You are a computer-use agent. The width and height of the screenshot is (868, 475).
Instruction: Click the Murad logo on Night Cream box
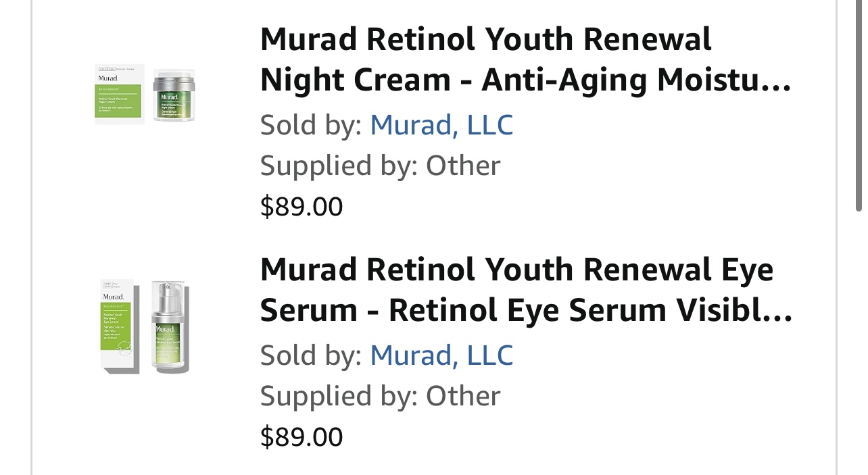point(108,78)
